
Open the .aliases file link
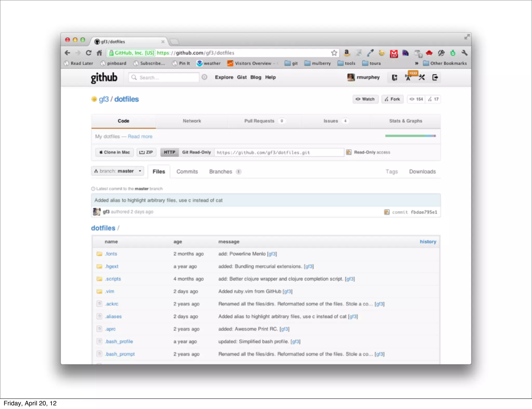click(114, 316)
